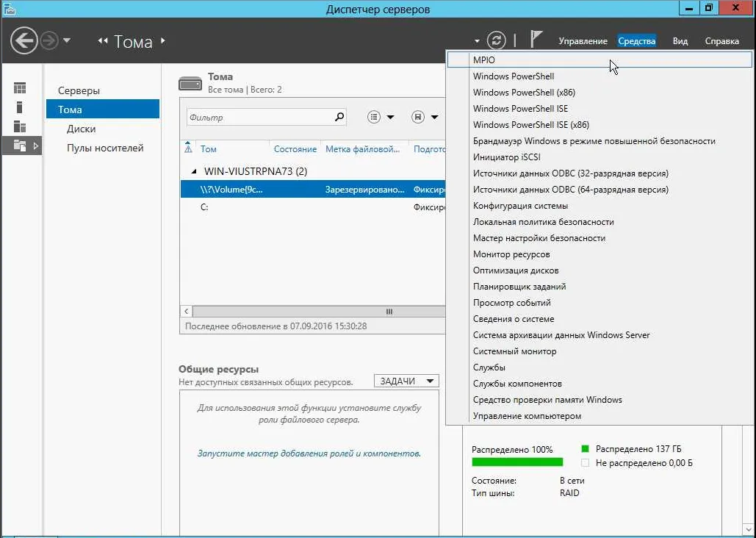Sort by Состояние column header
756x538 pixels.
pos(295,149)
